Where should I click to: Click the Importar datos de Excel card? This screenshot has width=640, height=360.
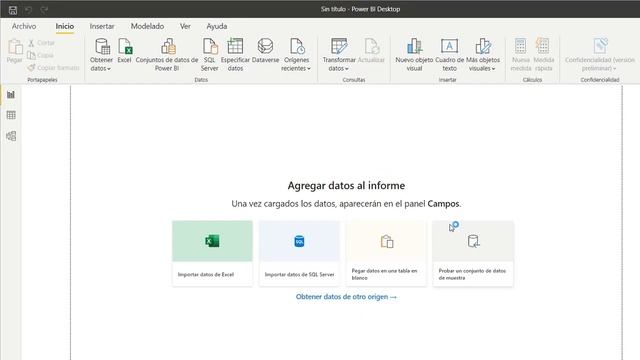(212, 253)
